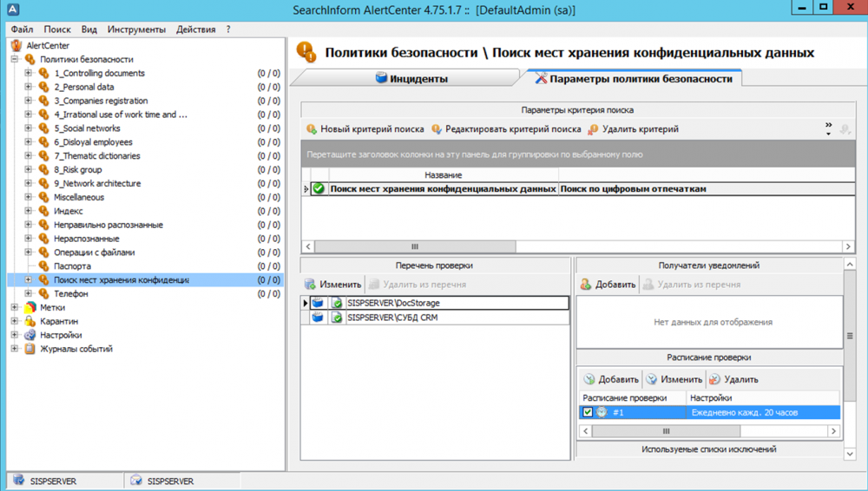
Task: Open the ? help menu
Action: 228,29
